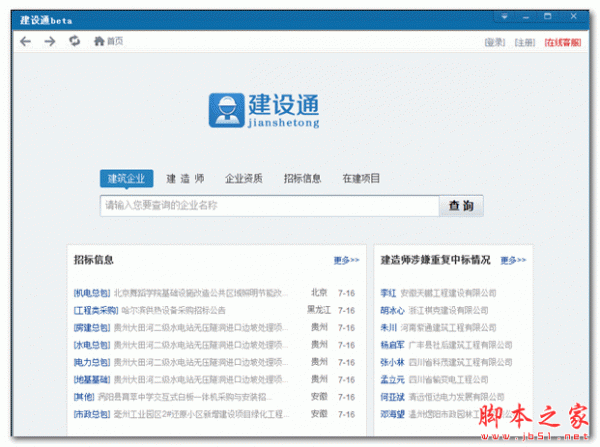Screen dimensions: 600x447
Task: Open the title bar dropdown menu arrow
Action: point(505,16)
